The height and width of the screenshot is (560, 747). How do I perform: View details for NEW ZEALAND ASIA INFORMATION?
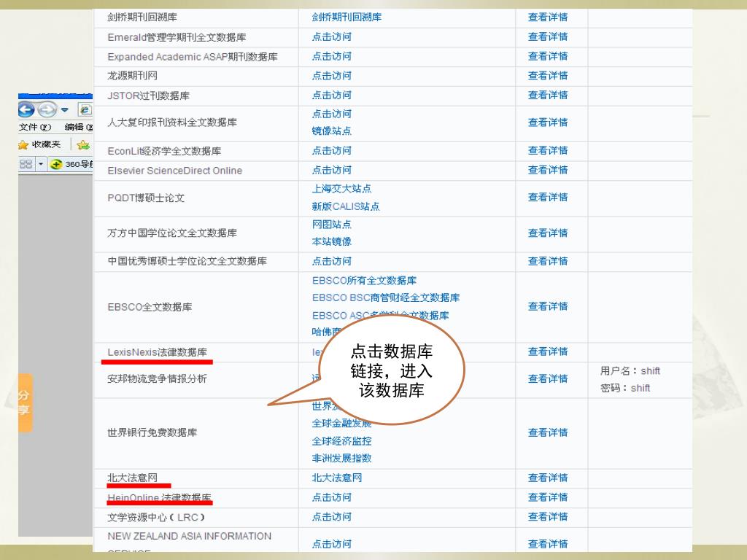[x=548, y=544]
